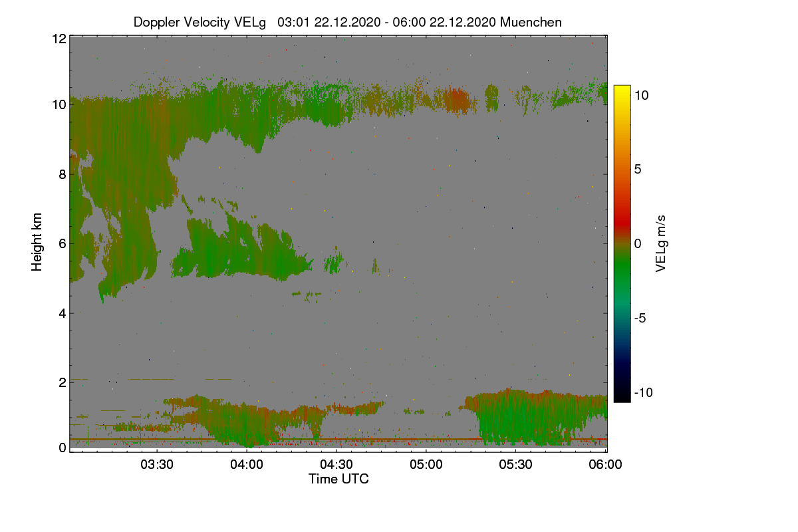Click the colorbar tick value -10

coord(642,392)
